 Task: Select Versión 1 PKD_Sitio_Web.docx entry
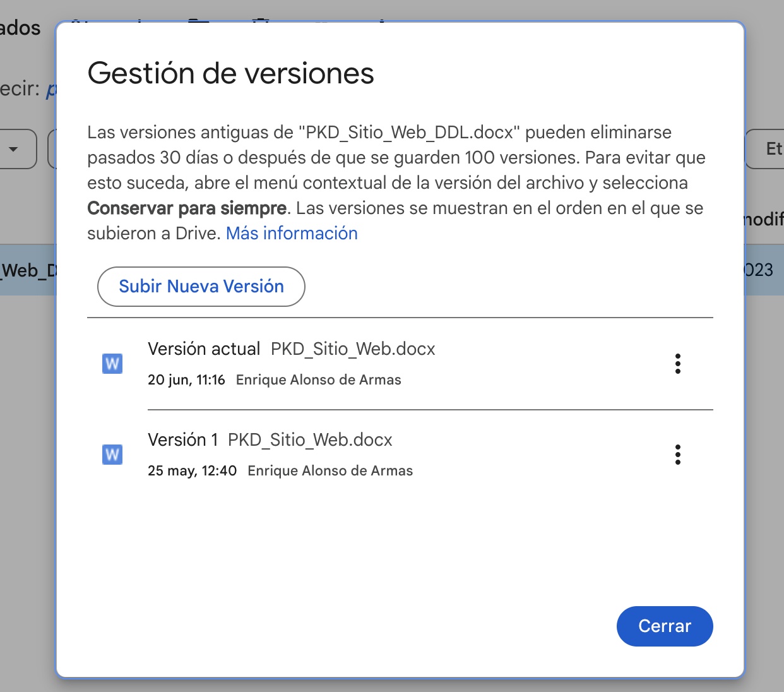coord(309,440)
